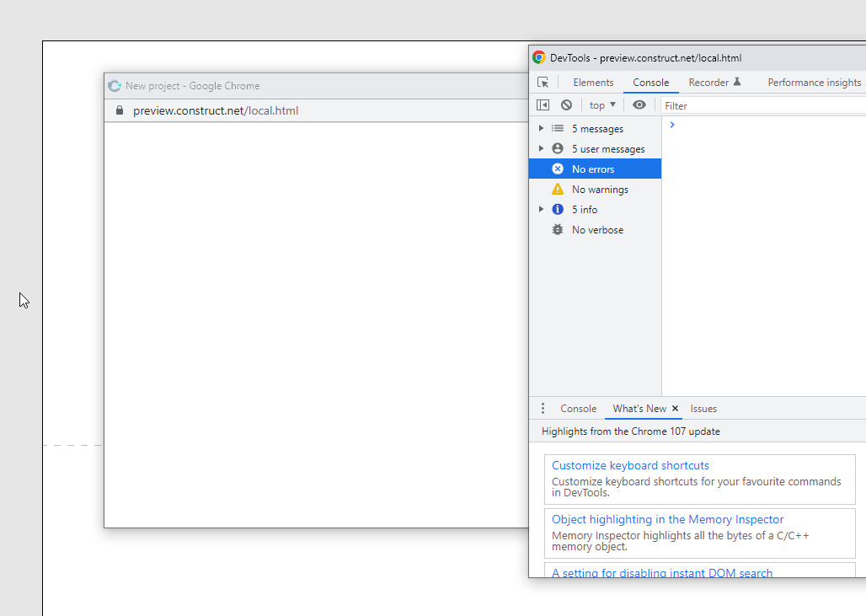The height and width of the screenshot is (616, 866).
Task: Click the padlock in the address bar
Action: (x=119, y=110)
